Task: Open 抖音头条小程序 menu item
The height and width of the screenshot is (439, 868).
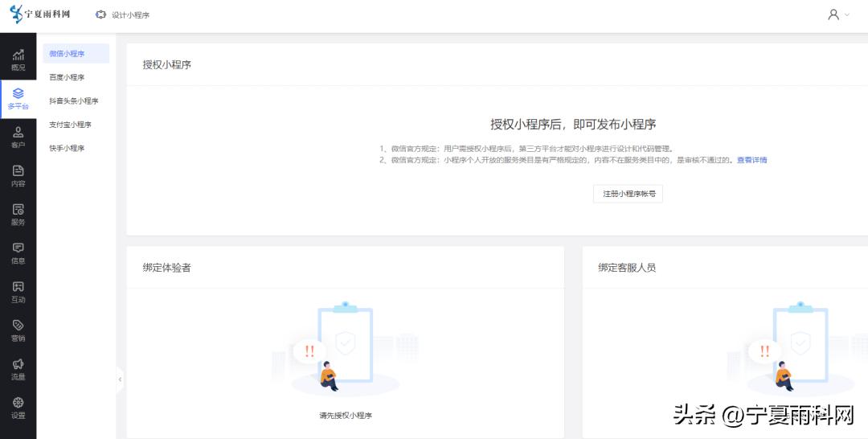Action: 73,101
